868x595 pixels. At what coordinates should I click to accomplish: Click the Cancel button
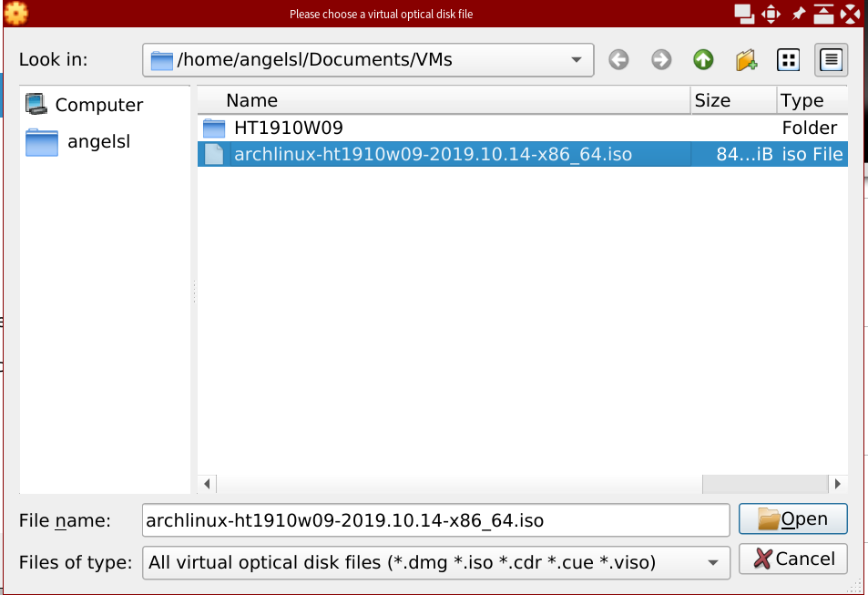pyautogui.click(x=792, y=559)
